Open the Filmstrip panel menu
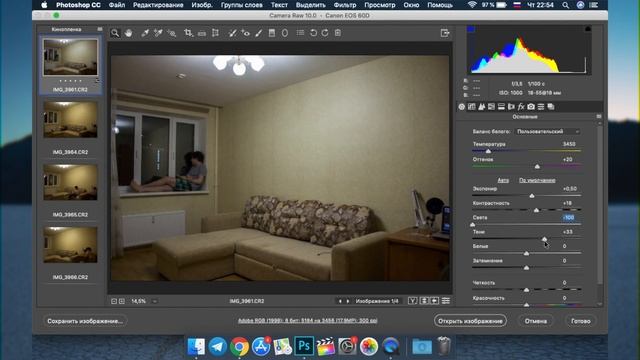 point(100,29)
